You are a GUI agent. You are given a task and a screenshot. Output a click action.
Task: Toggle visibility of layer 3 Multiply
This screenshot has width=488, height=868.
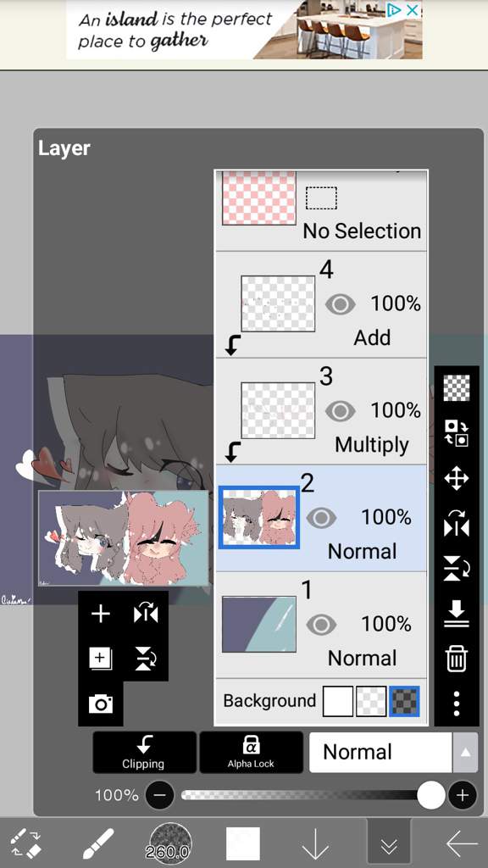[340, 411]
